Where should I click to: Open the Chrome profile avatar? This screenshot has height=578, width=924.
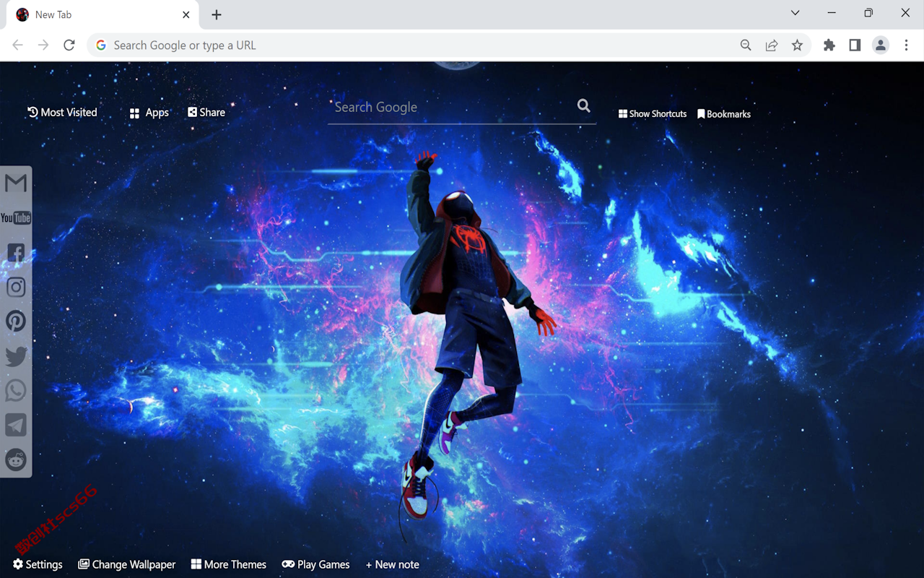[x=881, y=46]
